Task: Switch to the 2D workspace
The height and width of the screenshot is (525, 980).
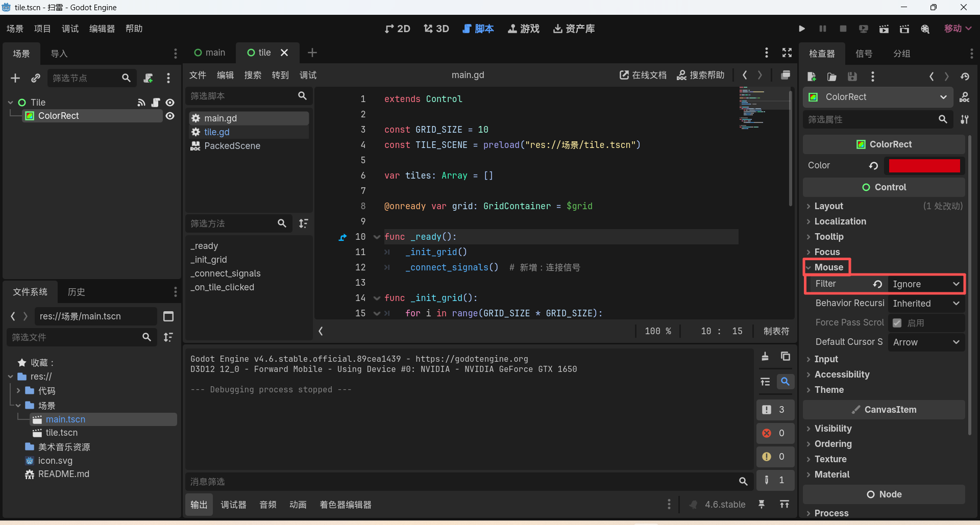Action: pos(398,29)
